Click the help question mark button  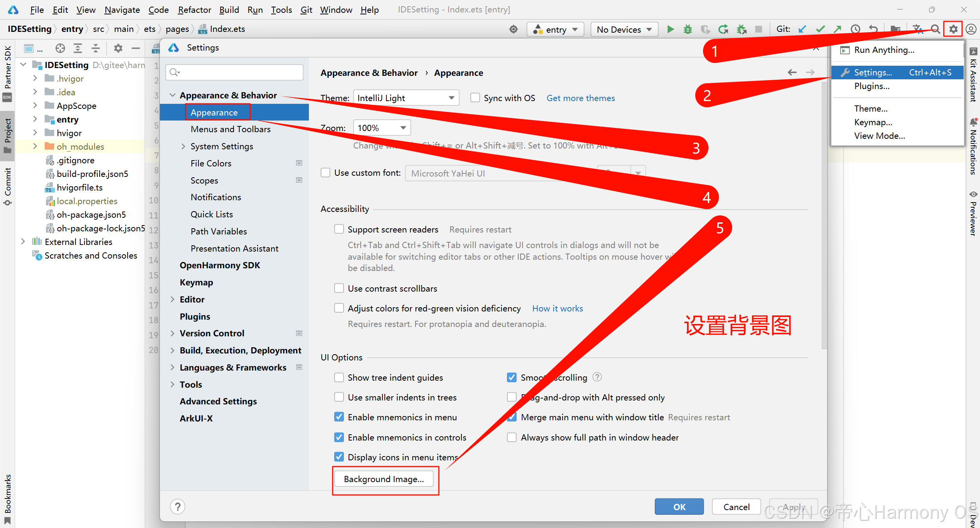(177, 507)
